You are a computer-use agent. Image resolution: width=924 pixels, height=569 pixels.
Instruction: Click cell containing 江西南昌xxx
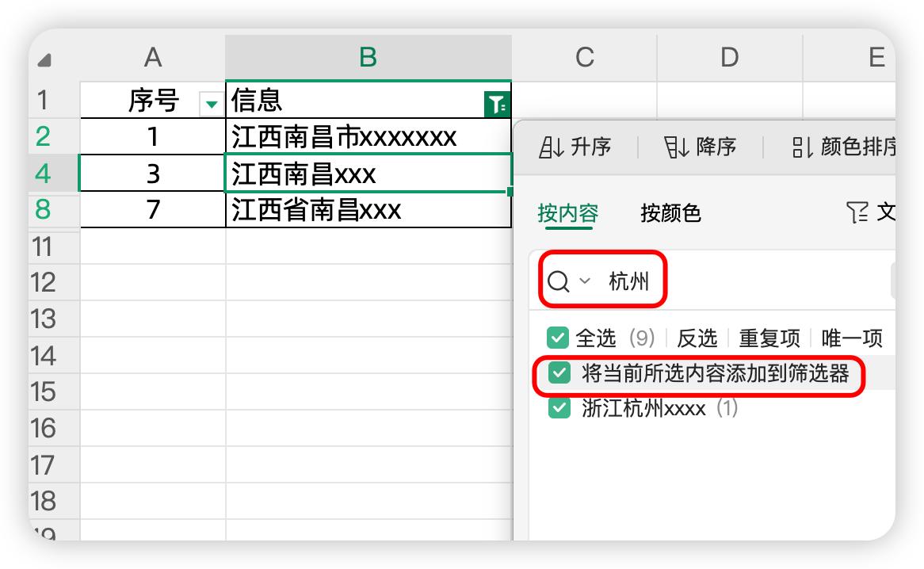[368, 174]
